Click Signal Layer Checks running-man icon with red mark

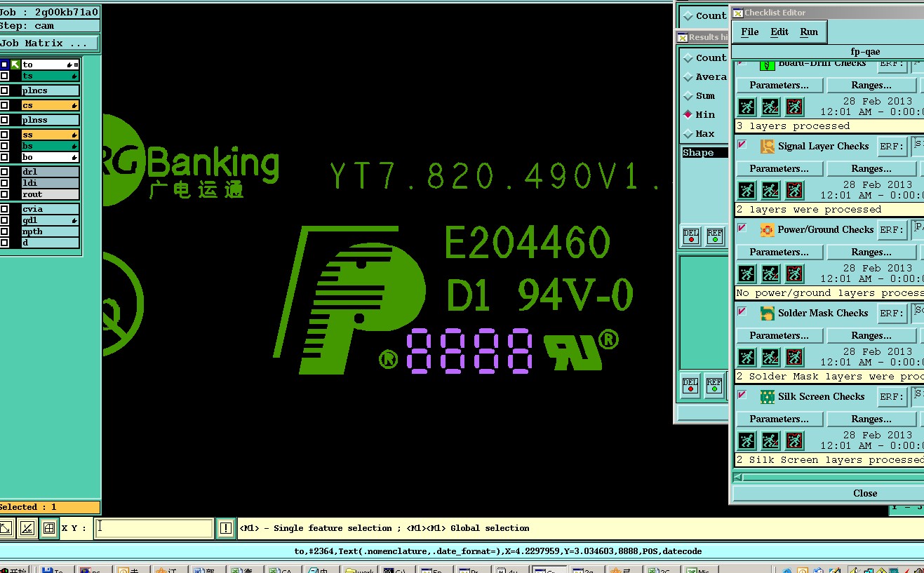770,191
